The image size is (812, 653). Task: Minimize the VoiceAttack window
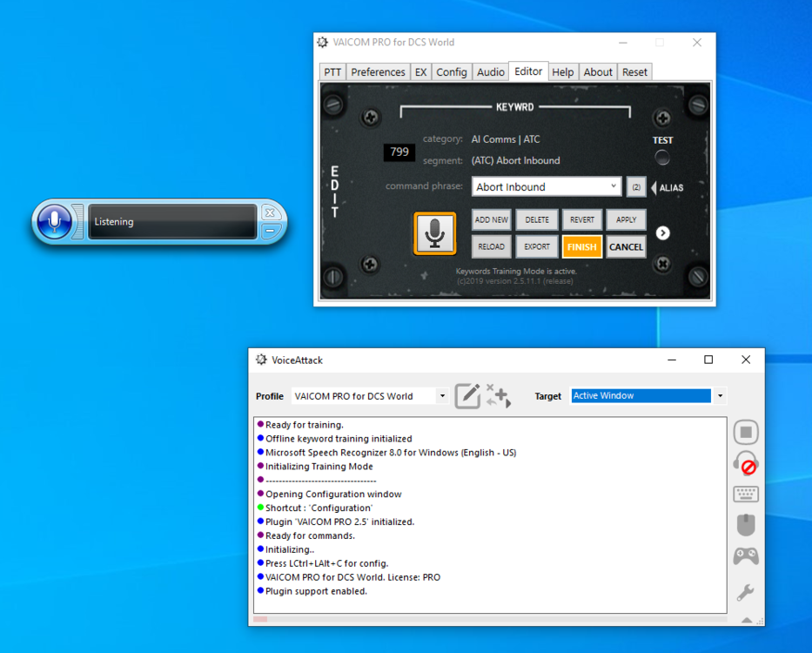[x=672, y=360]
